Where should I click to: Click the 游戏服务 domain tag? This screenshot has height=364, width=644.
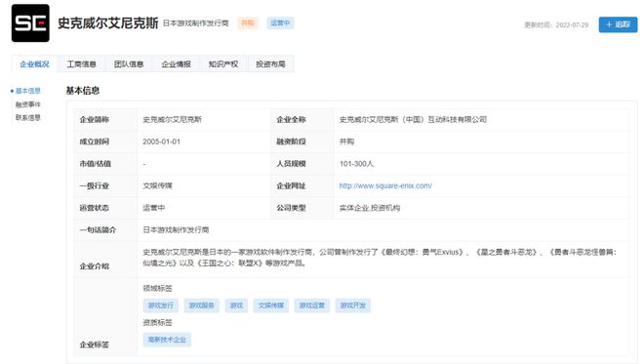click(202, 305)
